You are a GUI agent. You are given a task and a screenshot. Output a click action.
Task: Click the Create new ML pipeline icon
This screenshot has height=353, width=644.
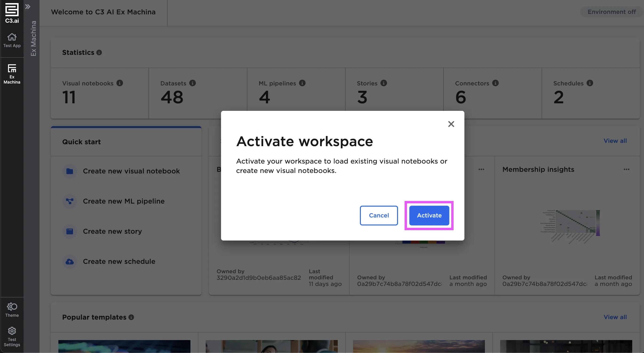tap(69, 201)
